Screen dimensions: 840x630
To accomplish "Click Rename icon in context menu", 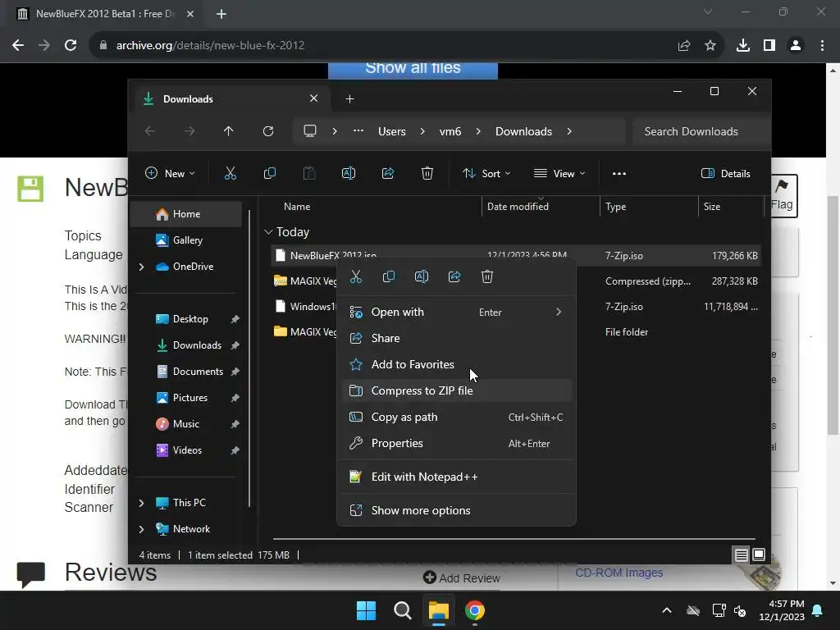I will [422, 276].
